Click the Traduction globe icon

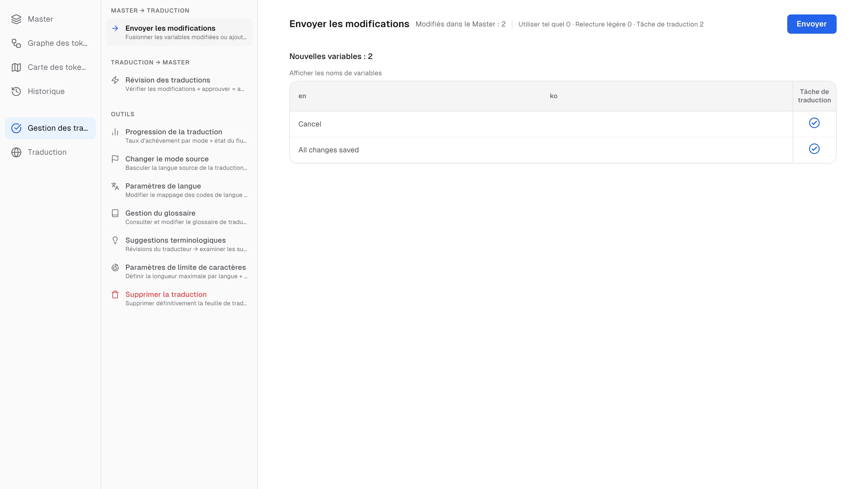pos(16,152)
